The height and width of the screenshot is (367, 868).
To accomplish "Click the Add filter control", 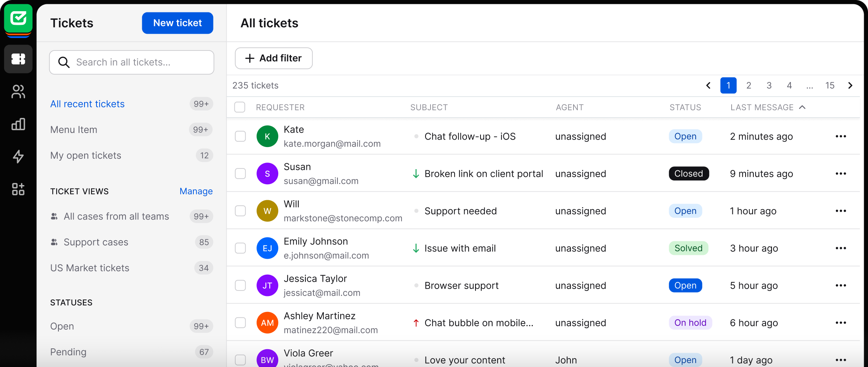I will pos(274,58).
